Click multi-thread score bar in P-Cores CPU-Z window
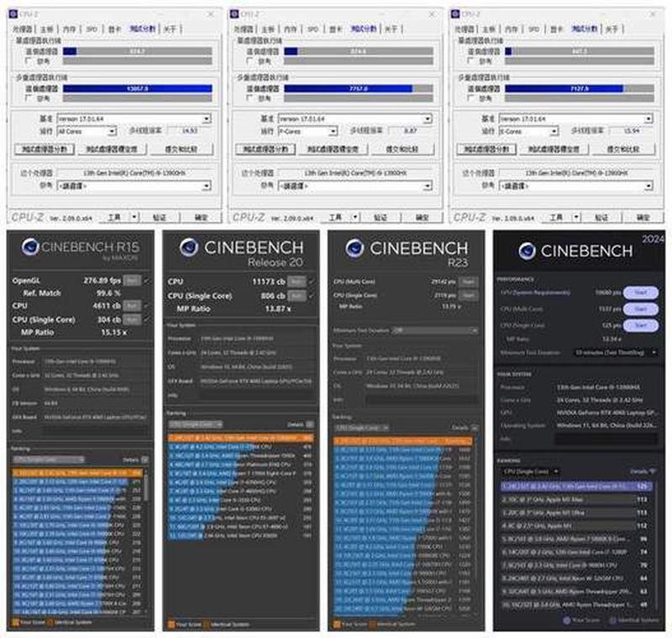The height and width of the screenshot is (638, 672). [359, 88]
